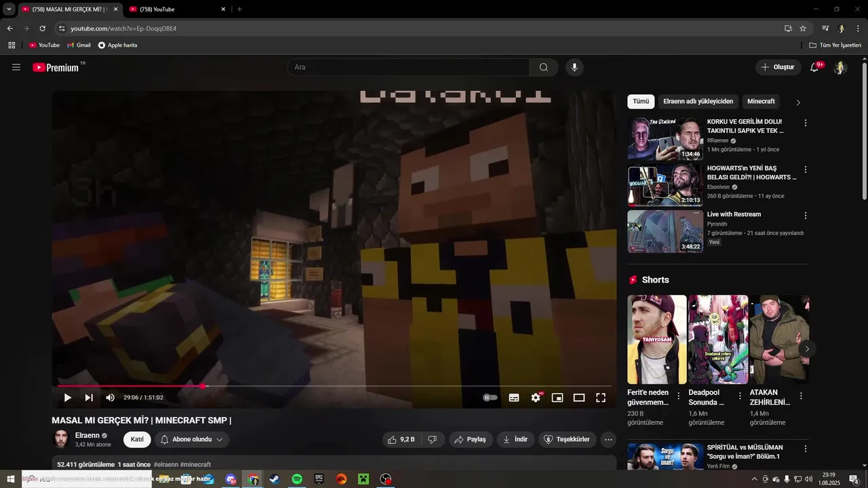Open options for Live with Restream video

(x=806, y=216)
